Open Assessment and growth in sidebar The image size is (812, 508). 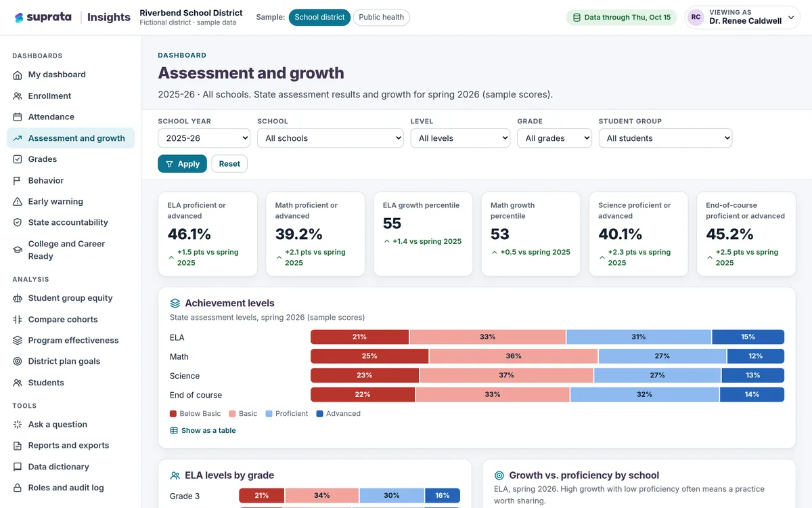71,138
